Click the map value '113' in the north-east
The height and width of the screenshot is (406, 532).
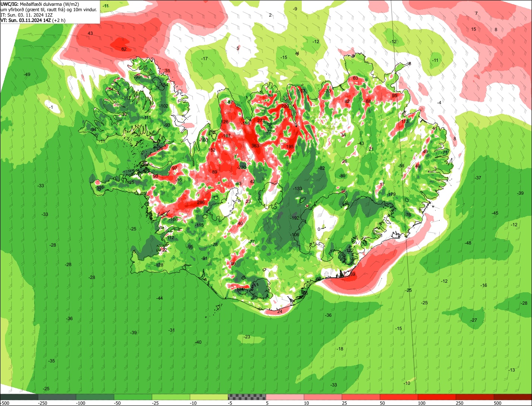pyautogui.click(x=404, y=121)
